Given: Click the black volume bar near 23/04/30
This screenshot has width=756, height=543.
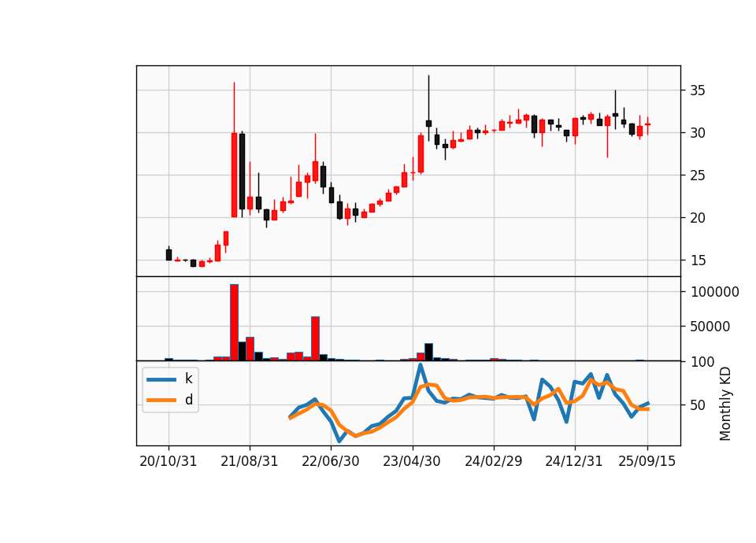Looking at the screenshot, I should 428,352.
